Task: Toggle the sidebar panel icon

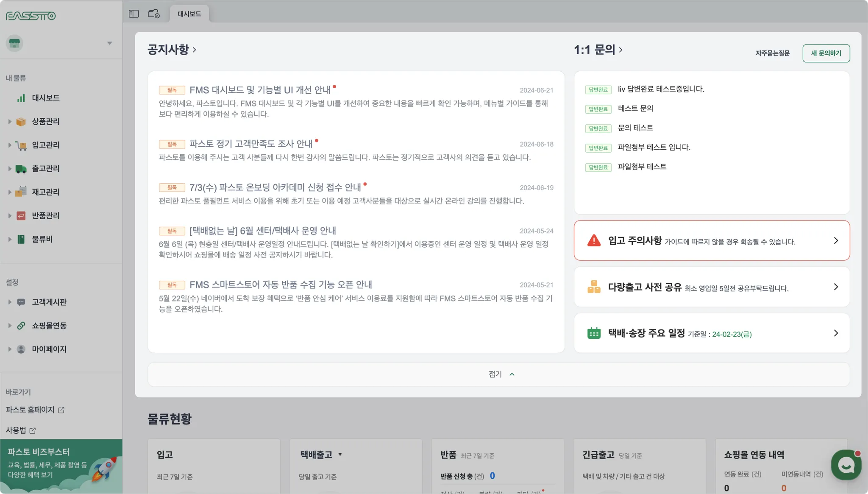Action: (134, 14)
